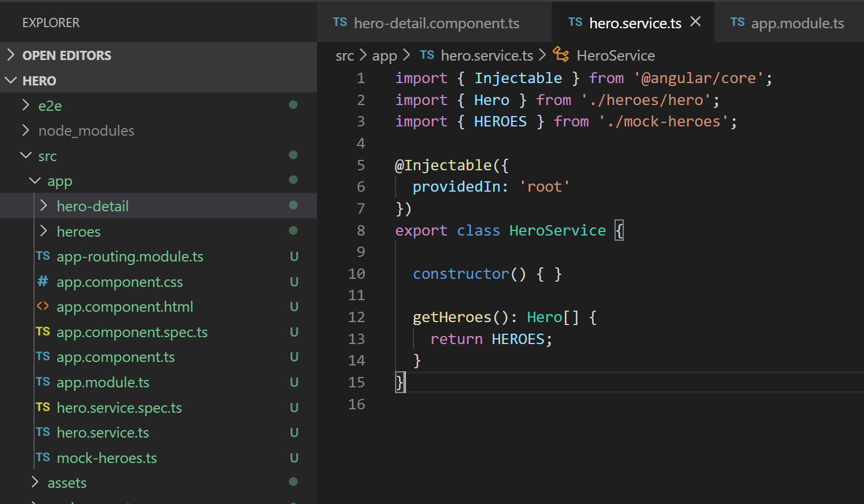Expand the hero-detail folder

[x=44, y=206]
